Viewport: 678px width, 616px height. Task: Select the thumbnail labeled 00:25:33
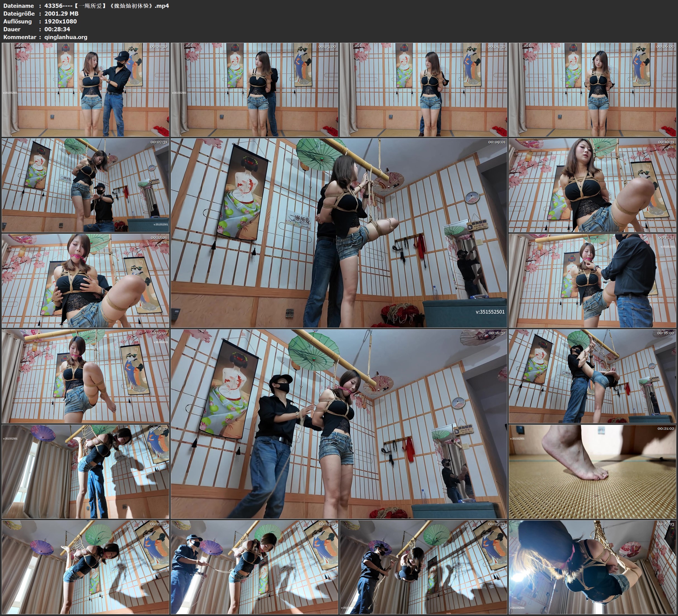click(x=424, y=567)
